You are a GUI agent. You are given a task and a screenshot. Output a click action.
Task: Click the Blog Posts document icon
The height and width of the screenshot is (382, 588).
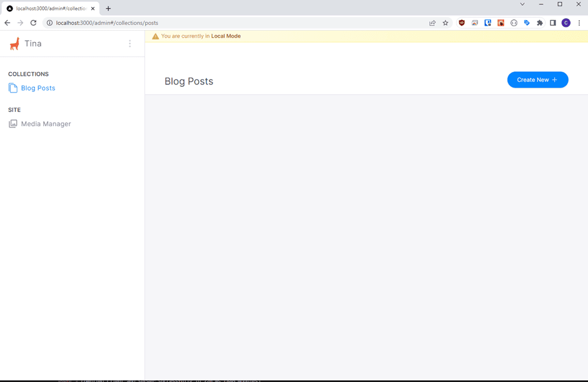tap(13, 88)
